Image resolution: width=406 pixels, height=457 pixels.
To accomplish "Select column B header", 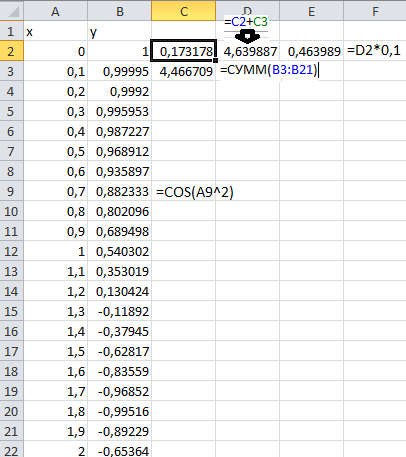I will pos(120,11).
